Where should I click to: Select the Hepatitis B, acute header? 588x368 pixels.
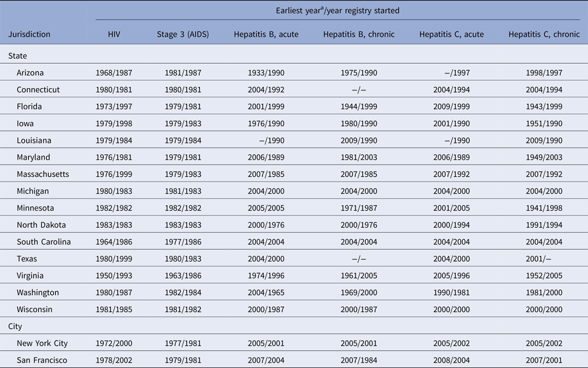tap(266, 35)
